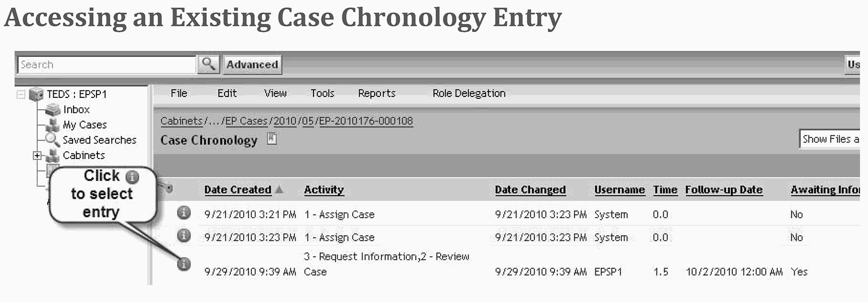Click the TEDS : EPSP1 repository icon
Viewport: 868px width, 302px height.
coord(36,94)
